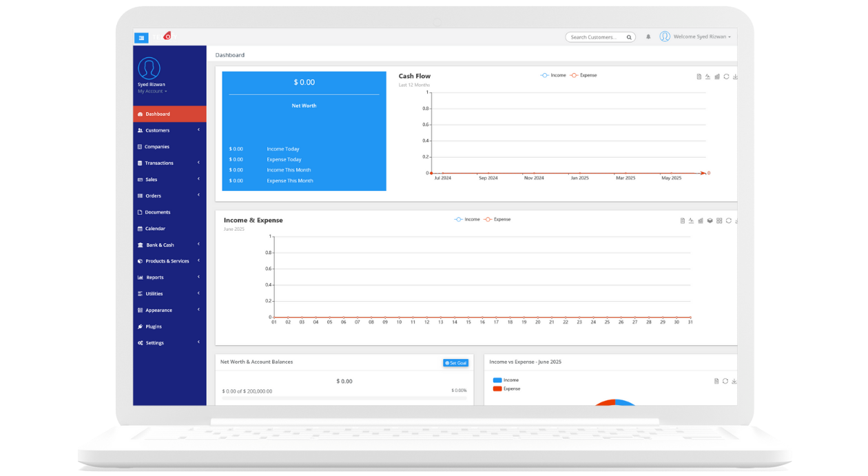Screen dimensions: 868x476
Task: Open Companies in the sidebar
Action: (x=156, y=147)
